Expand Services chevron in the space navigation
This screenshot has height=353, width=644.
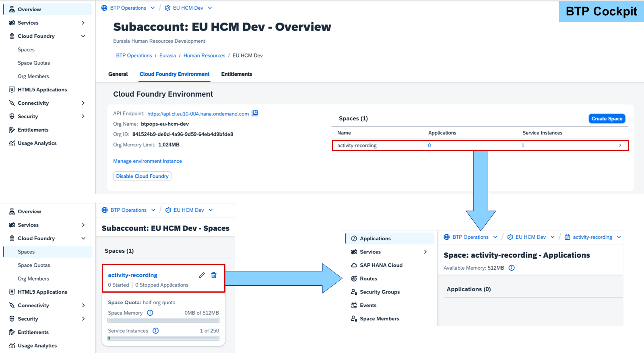pos(425,252)
